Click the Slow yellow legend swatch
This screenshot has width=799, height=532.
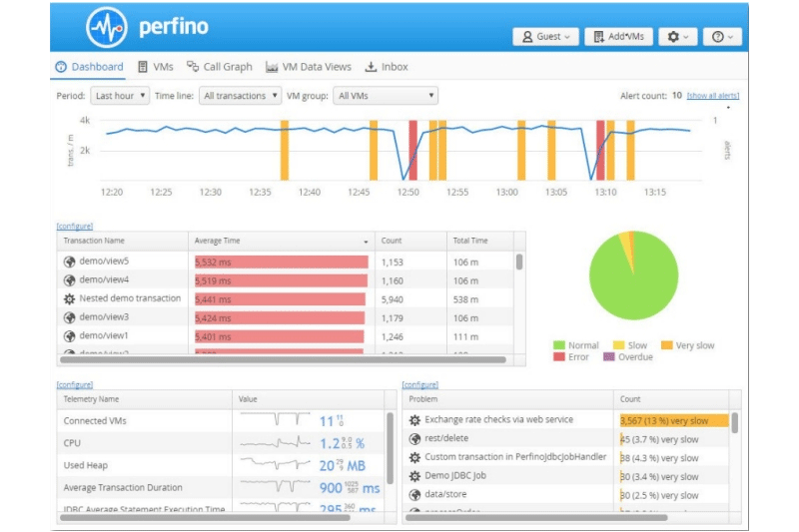(618, 345)
